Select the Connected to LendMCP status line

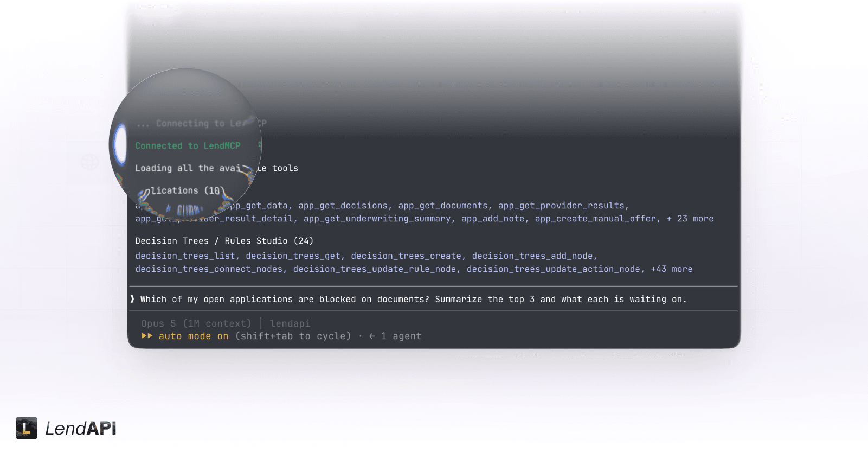pos(188,146)
